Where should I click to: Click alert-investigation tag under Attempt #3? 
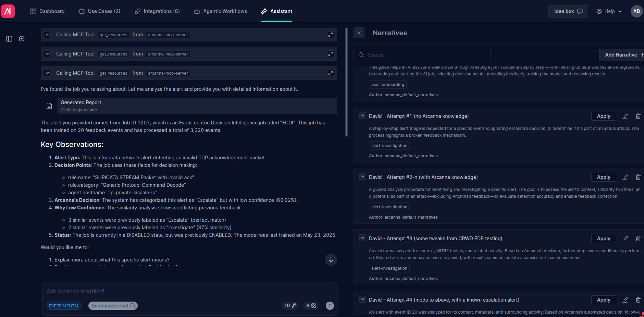(389, 268)
